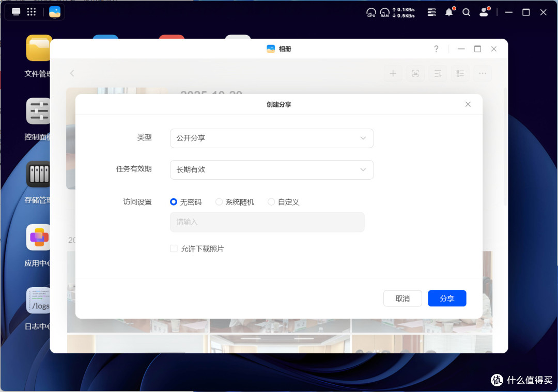Open the user account icon

(x=484, y=12)
